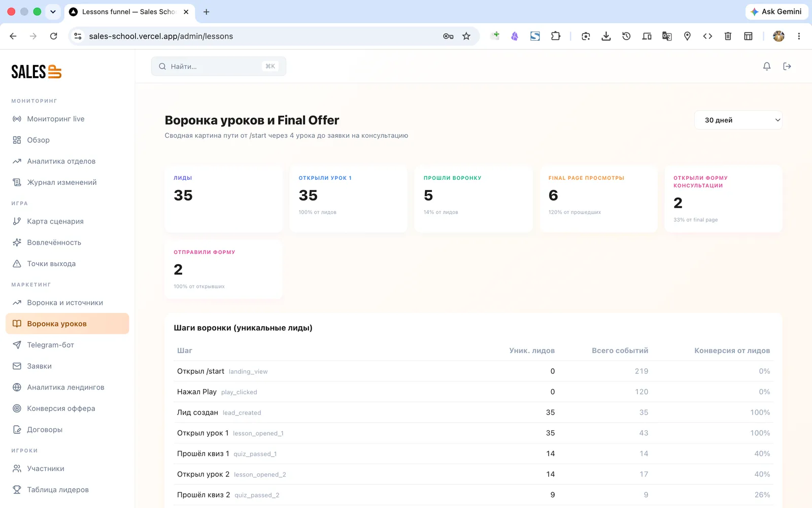
Task: Open Telegram-бот page
Action: click(67, 345)
